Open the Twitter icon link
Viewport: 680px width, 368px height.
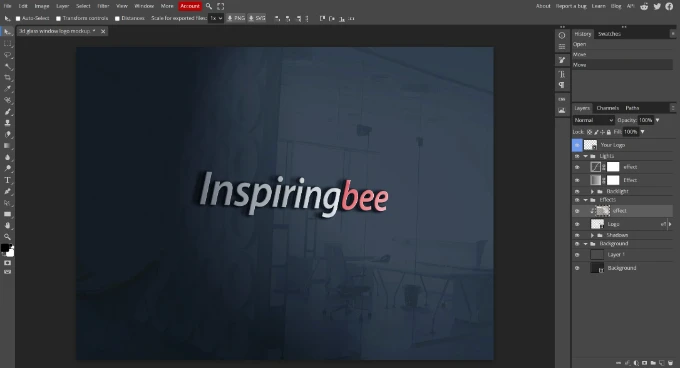point(657,6)
